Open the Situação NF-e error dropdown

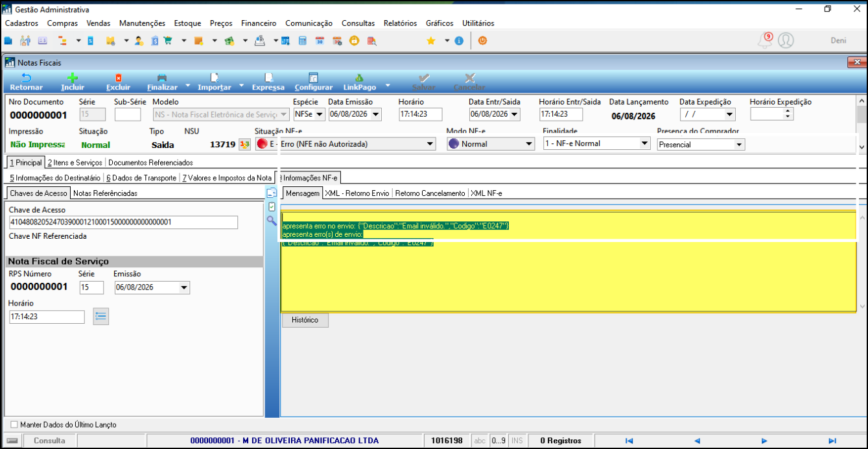click(x=430, y=144)
